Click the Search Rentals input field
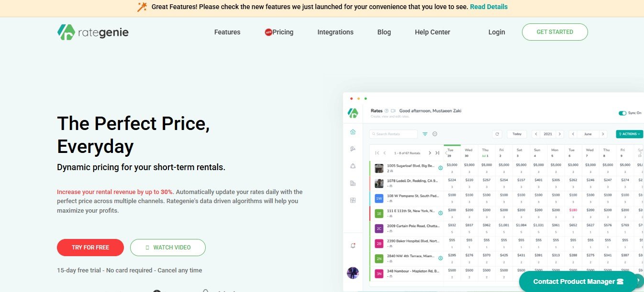This screenshot has height=292, width=644. [393, 134]
